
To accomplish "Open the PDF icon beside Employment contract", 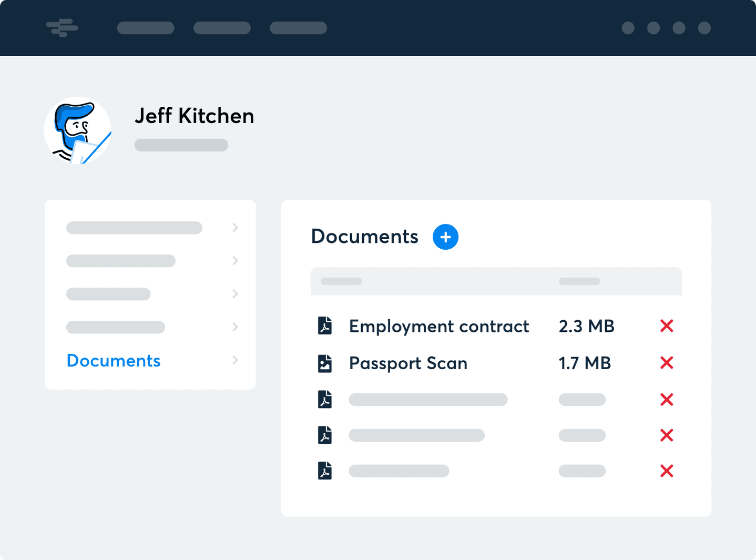I will 326,326.
